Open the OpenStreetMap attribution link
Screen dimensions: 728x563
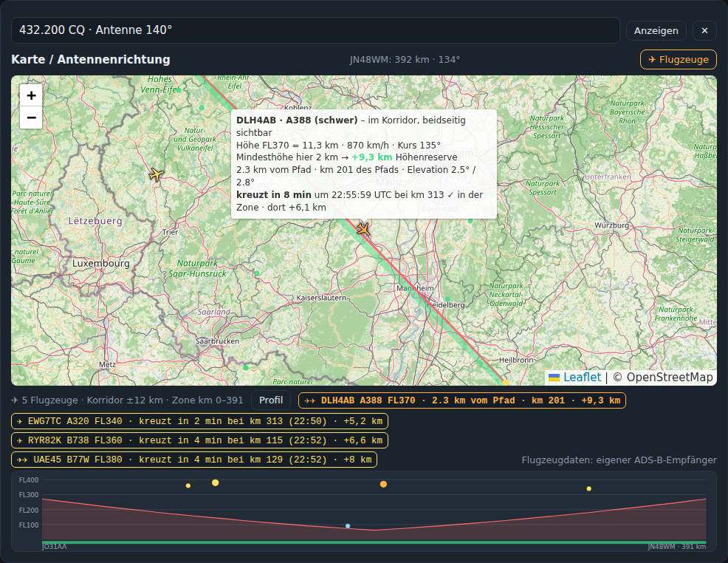(x=670, y=378)
